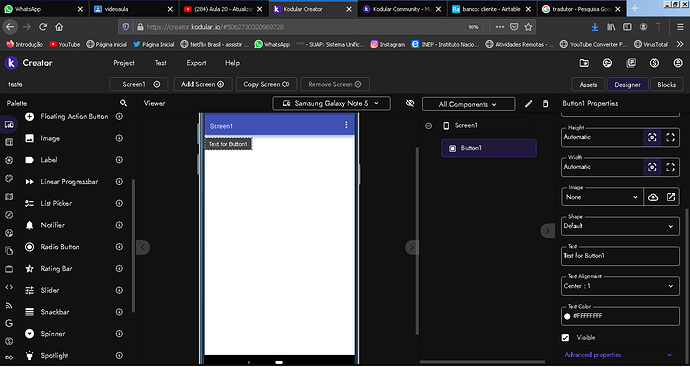Select Button1 in component tree
Screen dimensions: 690x367
[x=488, y=148]
